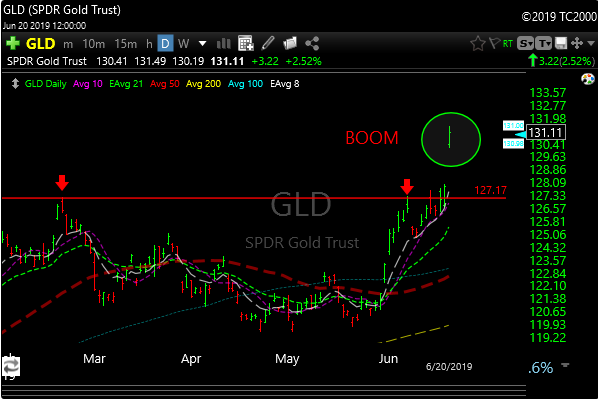
Task: Click the May label on time axis
Action: pyautogui.click(x=287, y=359)
